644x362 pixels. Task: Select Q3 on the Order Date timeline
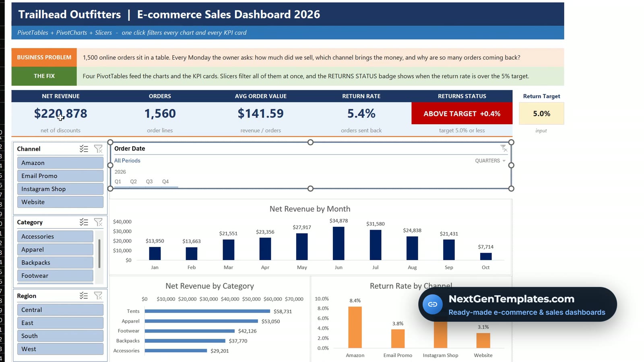149,181
